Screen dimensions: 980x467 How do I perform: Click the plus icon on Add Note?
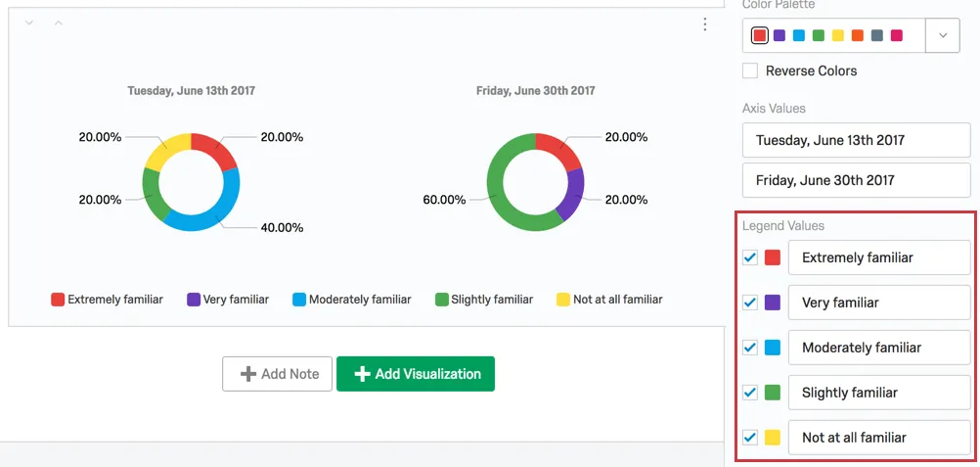point(248,374)
